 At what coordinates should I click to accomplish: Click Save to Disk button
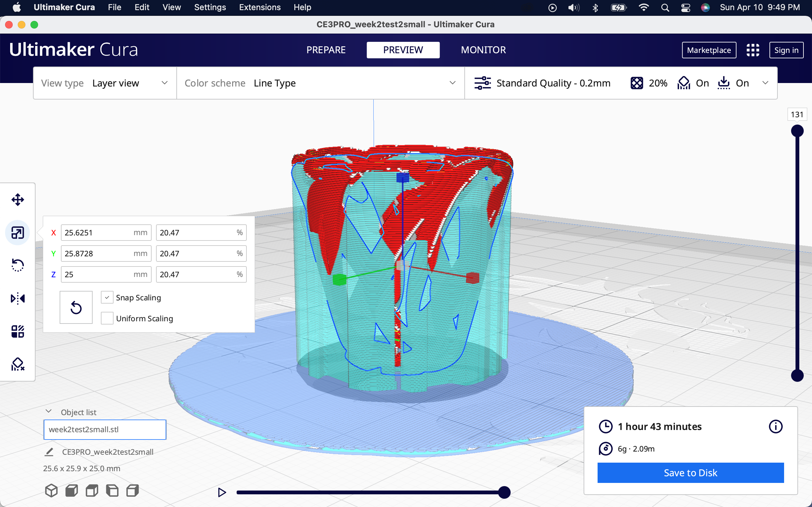coord(690,473)
